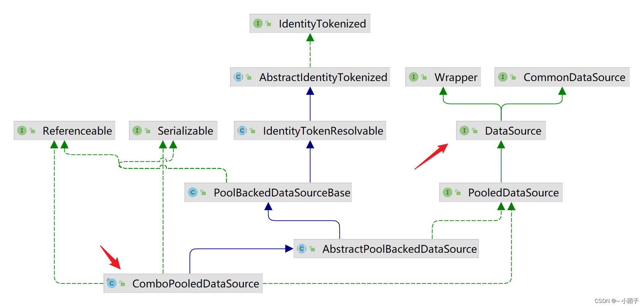Select the PooledDataSource interface node
This screenshot has height=307, width=644.
(x=501, y=192)
